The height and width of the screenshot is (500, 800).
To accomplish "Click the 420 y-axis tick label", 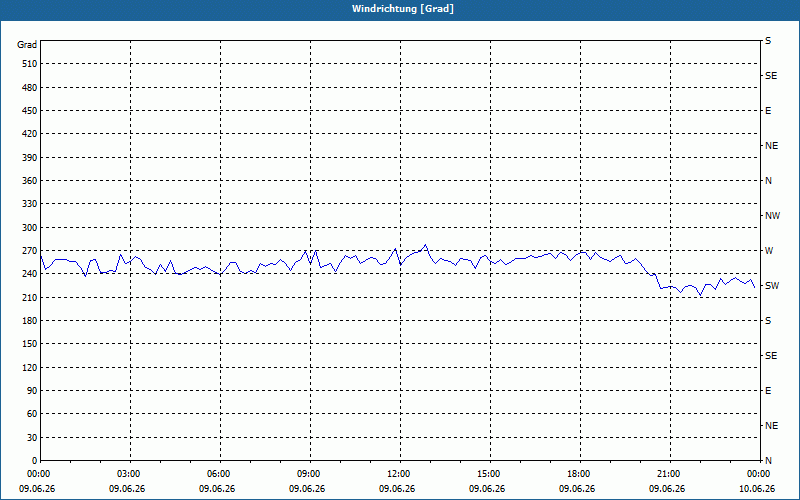I will [30, 134].
